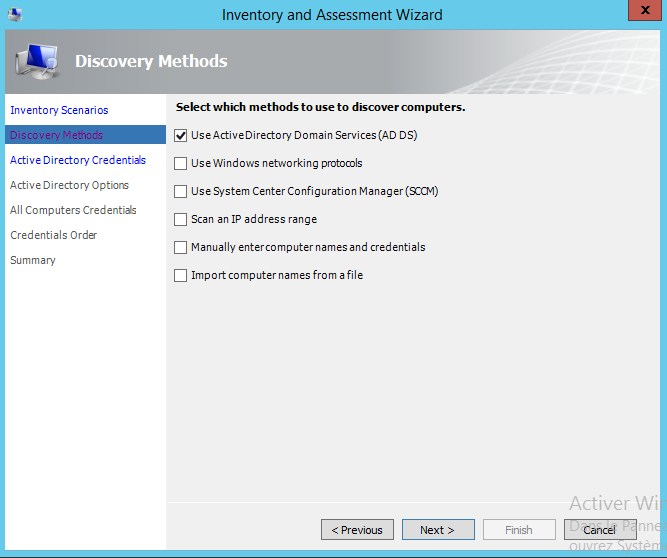This screenshot has height=558, width=667.
Task: Open the Active Directory Credentials step
Action: [x=78, y=160]
